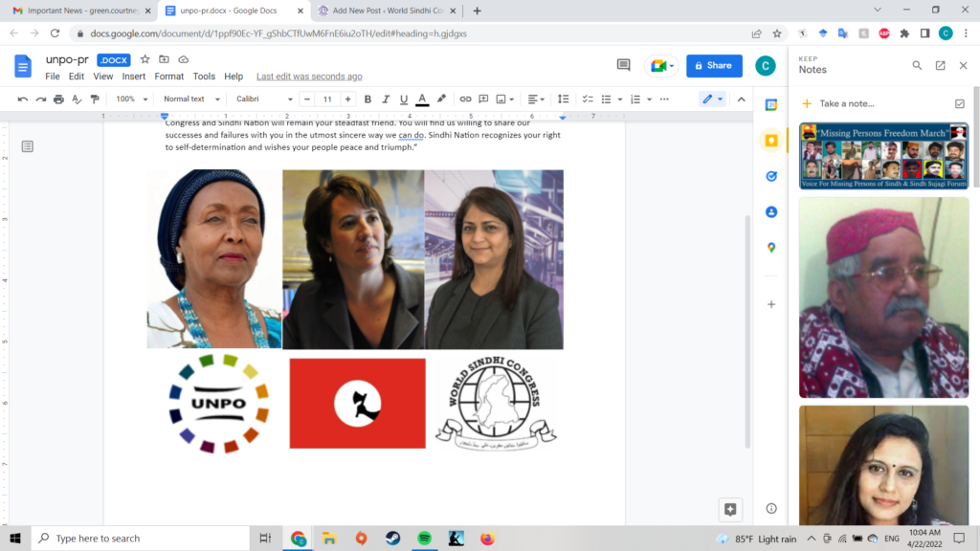Open the View menu

[103, 77]
